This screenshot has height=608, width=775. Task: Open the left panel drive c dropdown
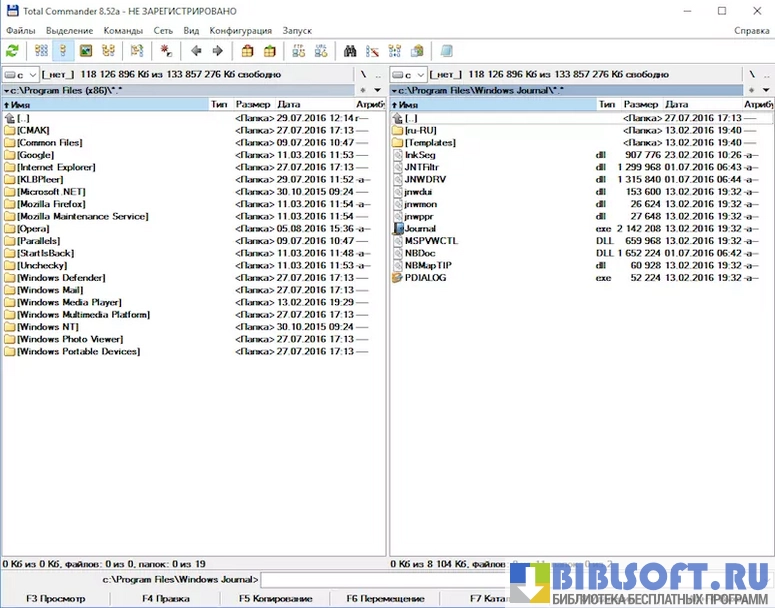pyautogui.click(x=20, y=74)
